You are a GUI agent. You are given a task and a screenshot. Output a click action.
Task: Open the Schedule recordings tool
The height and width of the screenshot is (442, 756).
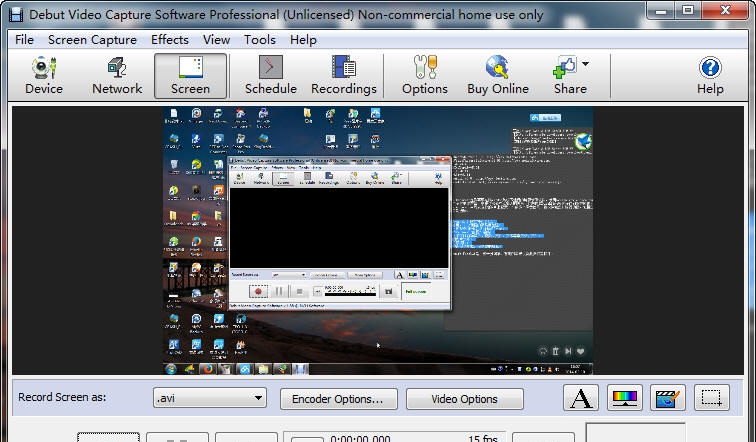(271, 76)
